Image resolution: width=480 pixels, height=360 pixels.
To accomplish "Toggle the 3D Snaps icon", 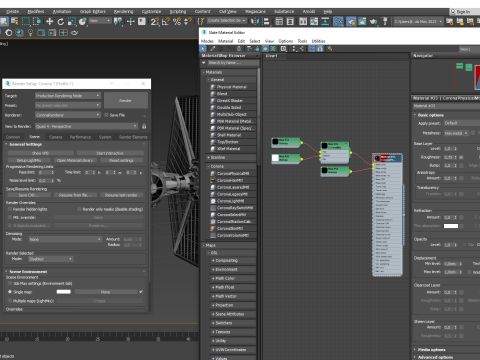I will (154, 22).
